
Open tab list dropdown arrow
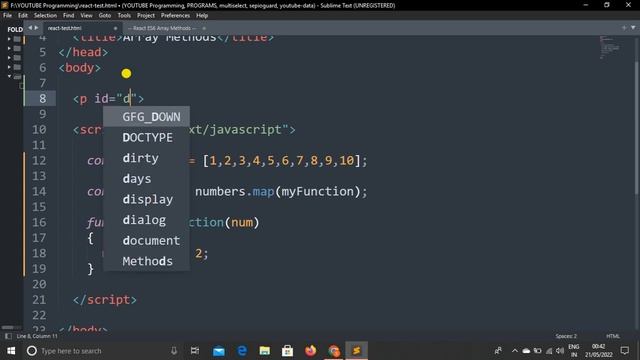[633, 28]
